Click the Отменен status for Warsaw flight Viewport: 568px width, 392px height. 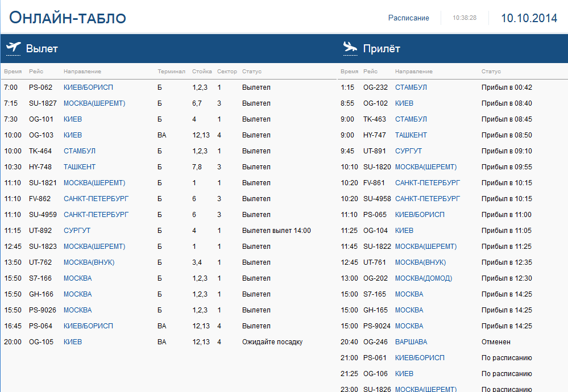[496, 342]
